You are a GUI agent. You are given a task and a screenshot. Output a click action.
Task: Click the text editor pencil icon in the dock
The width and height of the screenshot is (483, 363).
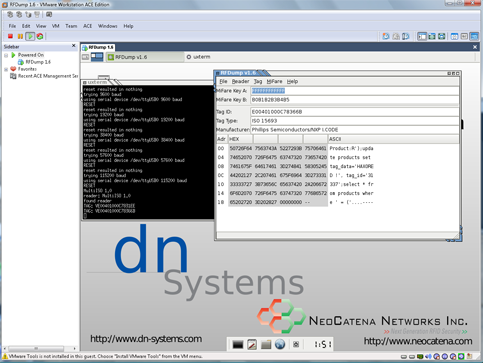(x=252, y=344)
